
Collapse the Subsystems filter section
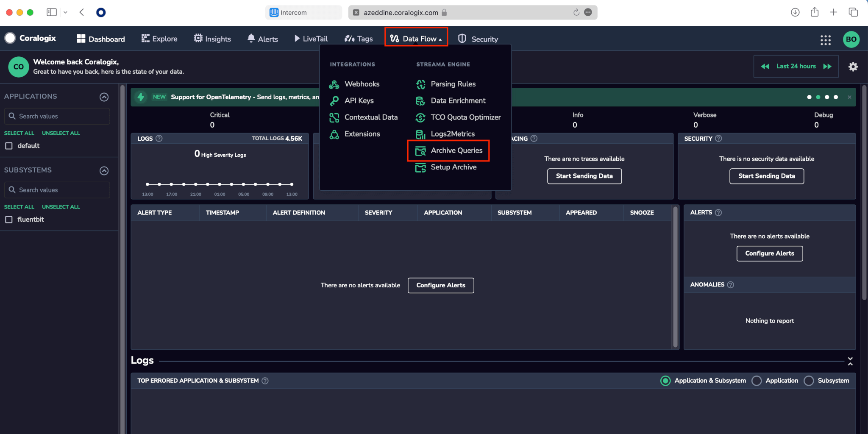click(x=104, y=171)
